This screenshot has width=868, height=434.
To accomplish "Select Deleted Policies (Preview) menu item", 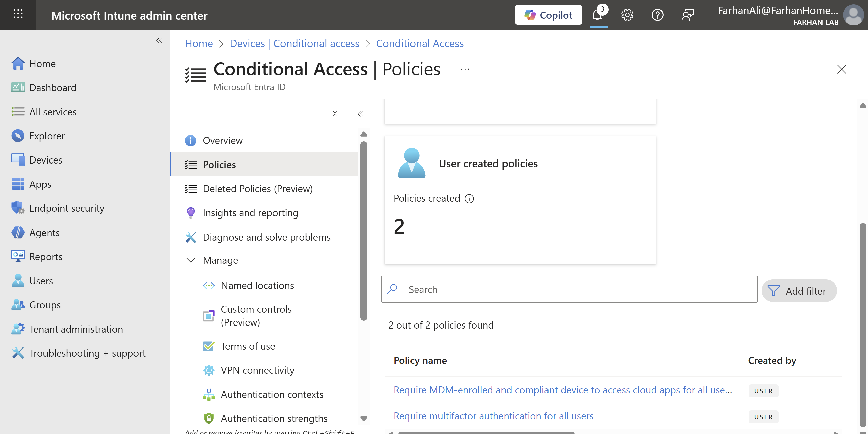I will [x=257, y=189].
